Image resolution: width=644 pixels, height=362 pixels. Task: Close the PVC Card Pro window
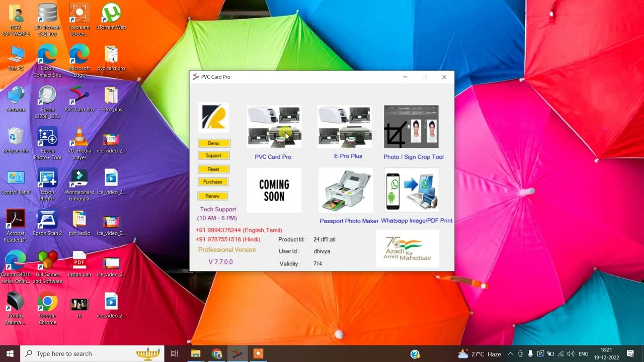click(x=444, y=77)
